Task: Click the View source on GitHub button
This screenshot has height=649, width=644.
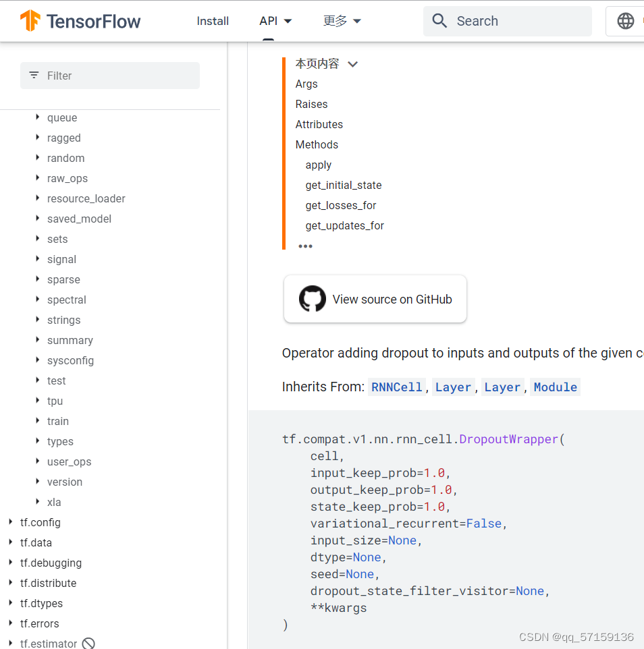Action: (375, 298)
